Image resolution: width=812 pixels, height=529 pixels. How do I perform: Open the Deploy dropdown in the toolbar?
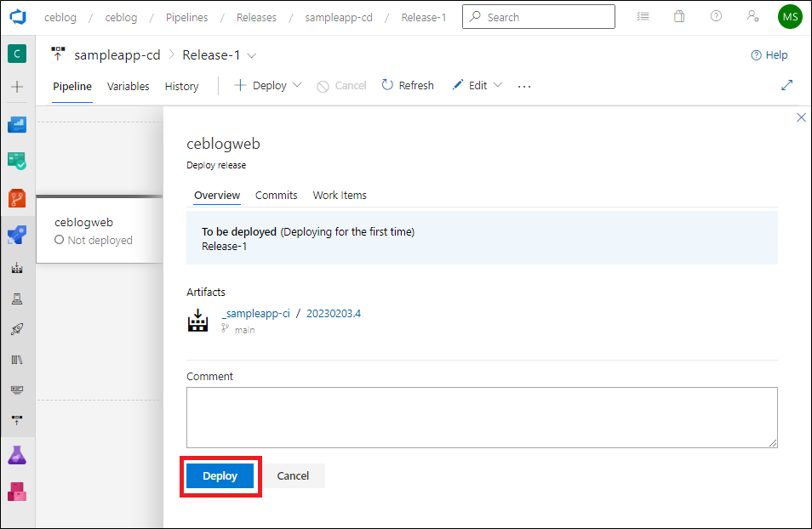coord(268,85)
